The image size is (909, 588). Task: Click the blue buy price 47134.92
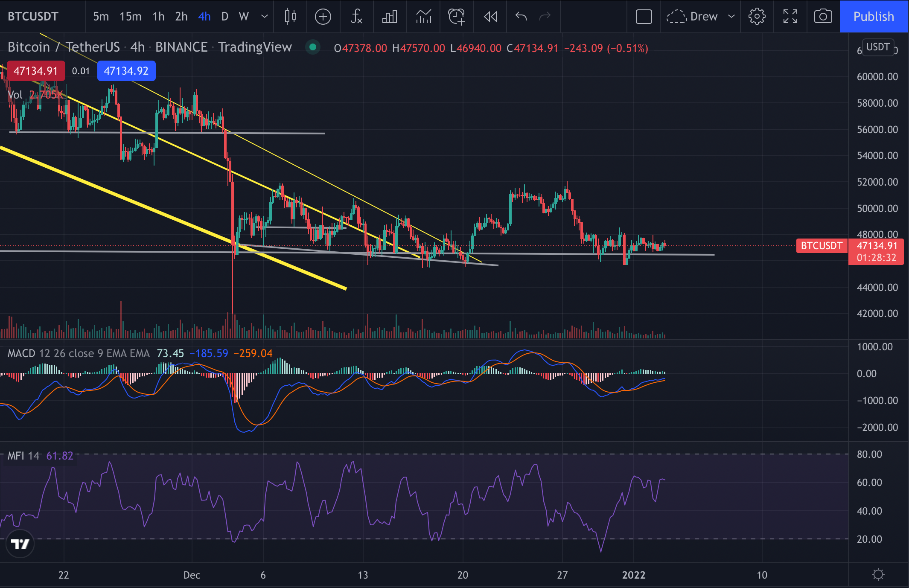(126, 71)
